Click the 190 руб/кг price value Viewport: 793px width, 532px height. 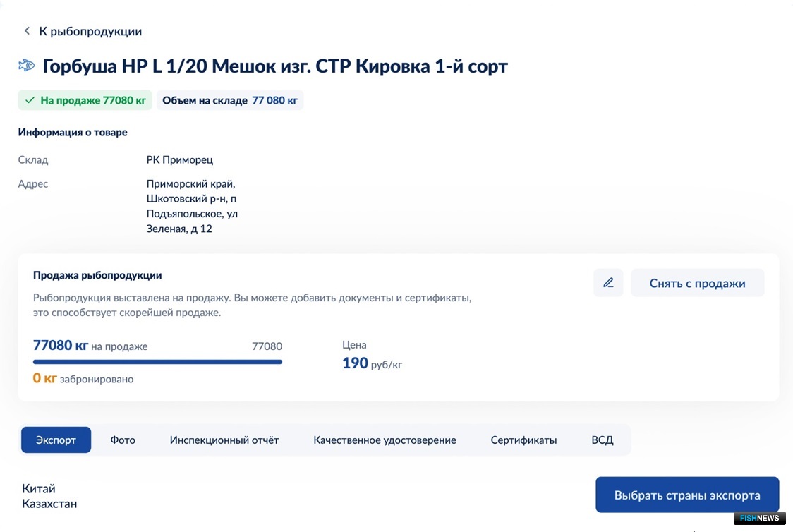point(373,363)
